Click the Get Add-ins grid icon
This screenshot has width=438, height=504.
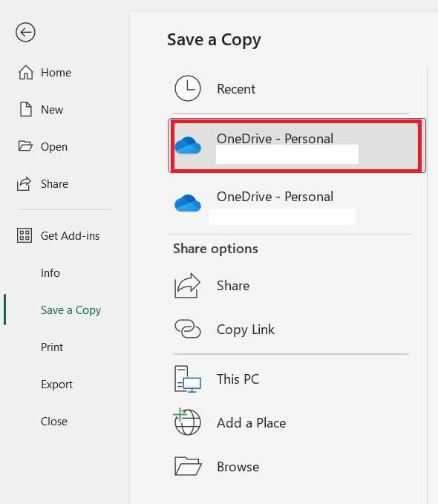pyautogui.click(x=24, y=235)
